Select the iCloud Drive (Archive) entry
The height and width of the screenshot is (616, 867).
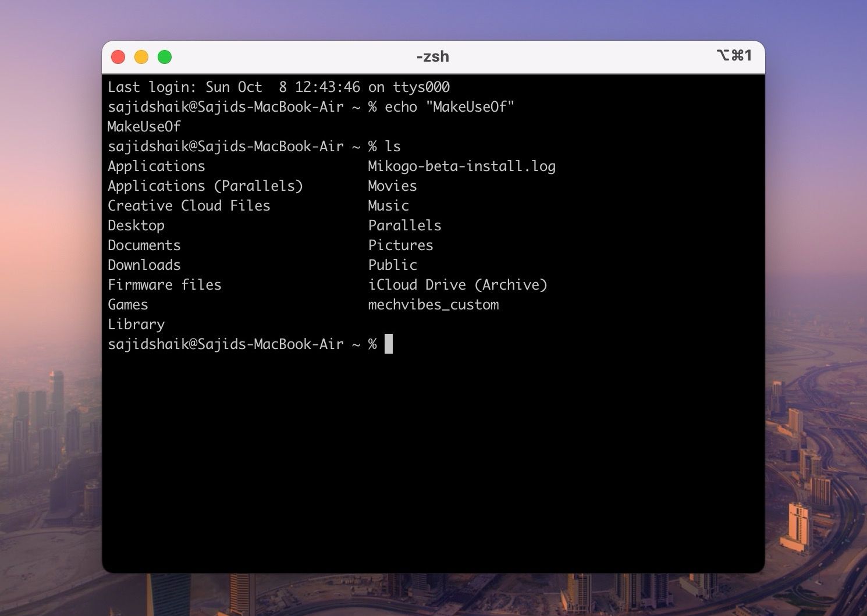[x=458, y=284]
